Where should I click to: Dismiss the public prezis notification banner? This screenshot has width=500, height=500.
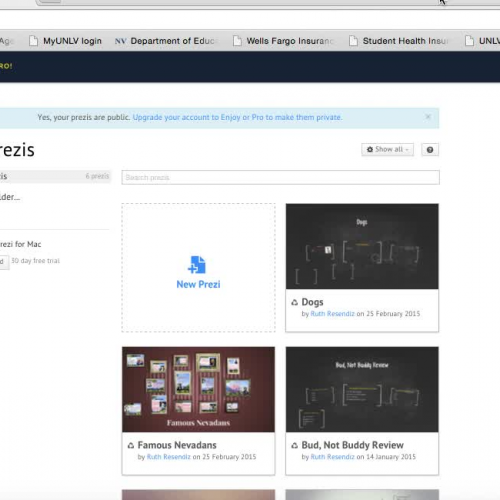428,117
